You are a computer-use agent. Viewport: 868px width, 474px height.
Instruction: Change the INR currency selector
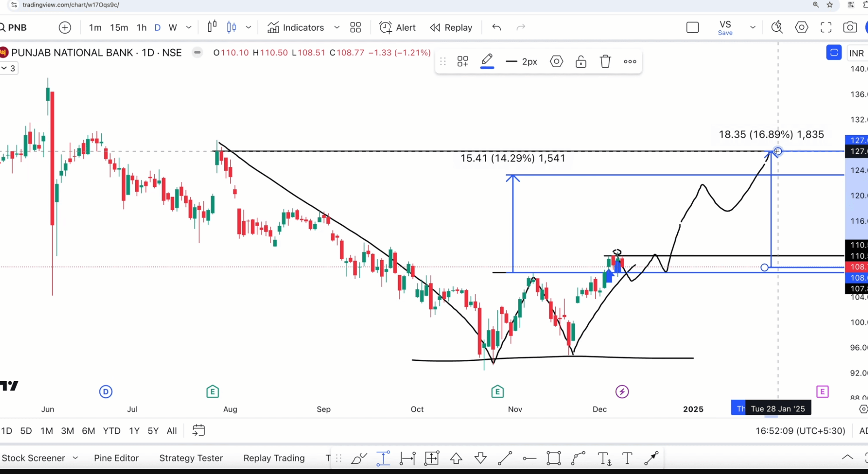(857, 53)
